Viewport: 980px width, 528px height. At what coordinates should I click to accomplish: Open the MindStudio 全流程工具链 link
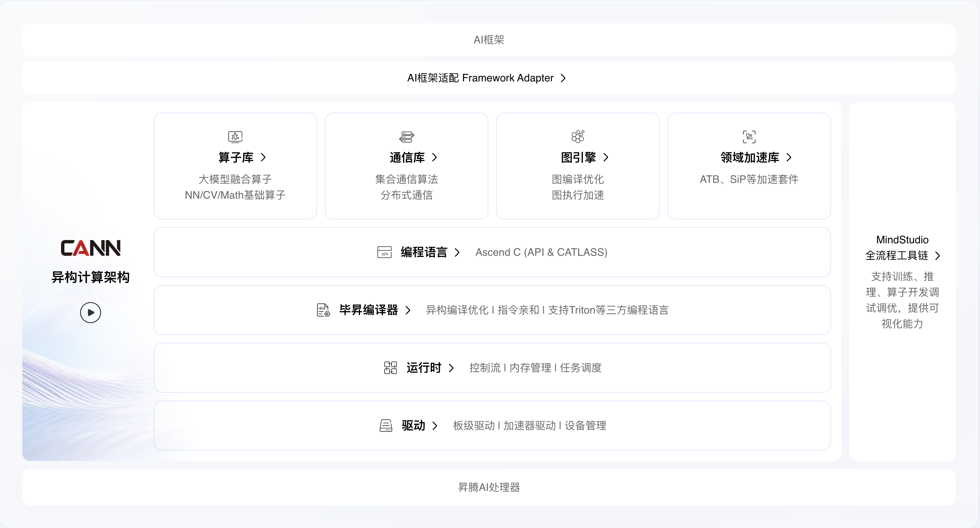[x=903, y=248]
